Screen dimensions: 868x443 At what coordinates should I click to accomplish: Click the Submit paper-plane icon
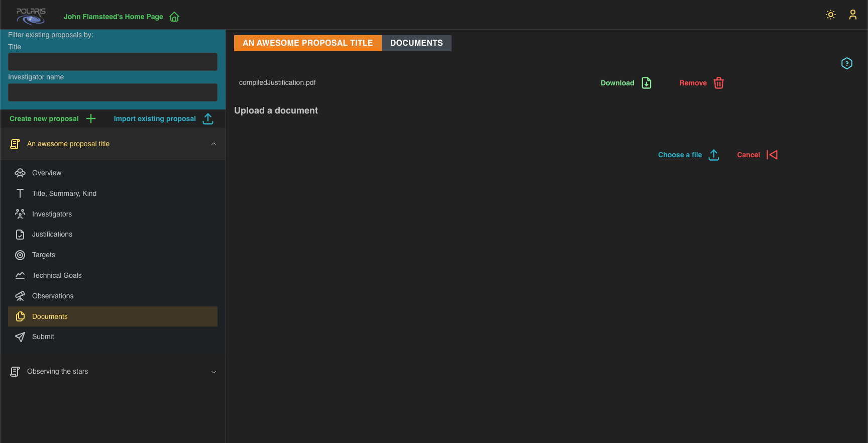coord(20,337)
